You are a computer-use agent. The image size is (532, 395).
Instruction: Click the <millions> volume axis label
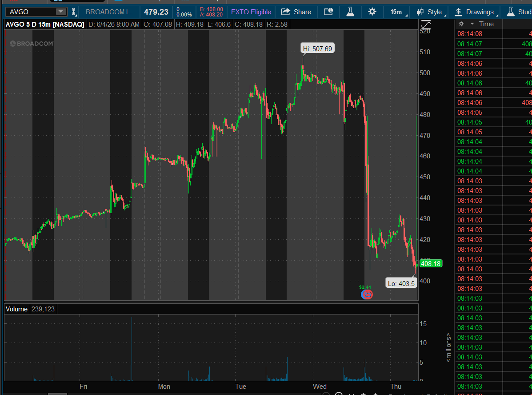tap(448, 347)
